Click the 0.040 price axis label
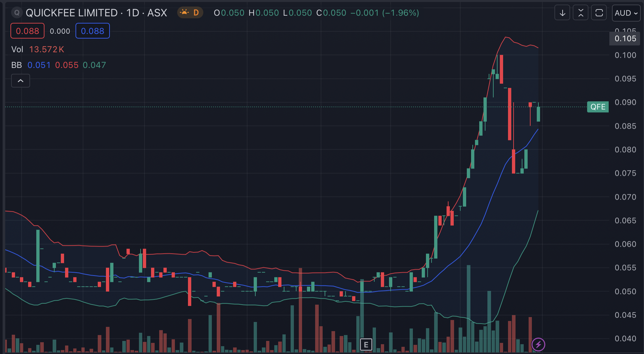 (625, 339)
